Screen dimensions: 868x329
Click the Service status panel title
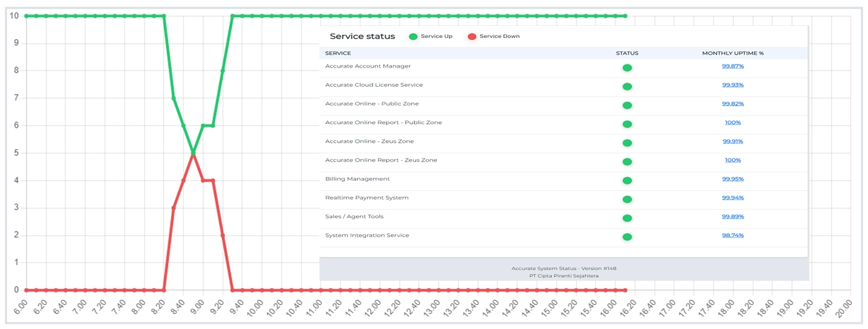point(362,37)
